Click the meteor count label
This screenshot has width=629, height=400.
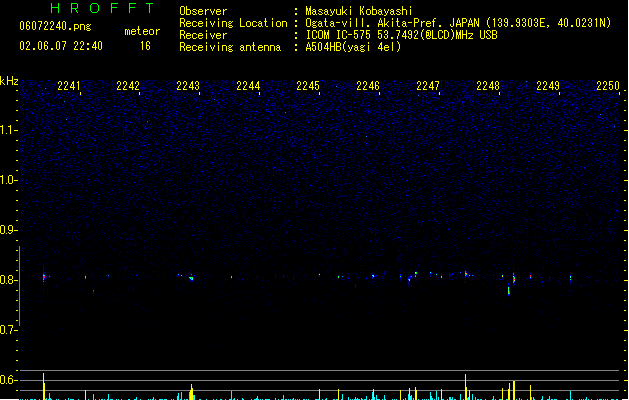point(142,31)
